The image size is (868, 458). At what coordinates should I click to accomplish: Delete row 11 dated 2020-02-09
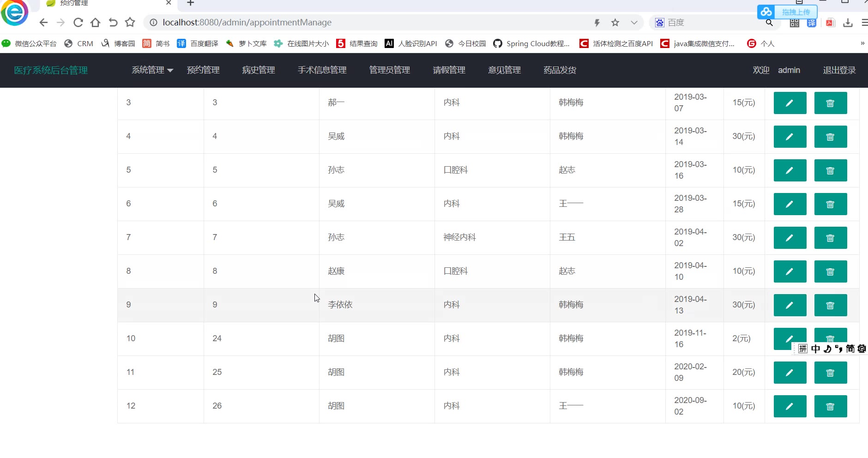click(x=831, y=373)
